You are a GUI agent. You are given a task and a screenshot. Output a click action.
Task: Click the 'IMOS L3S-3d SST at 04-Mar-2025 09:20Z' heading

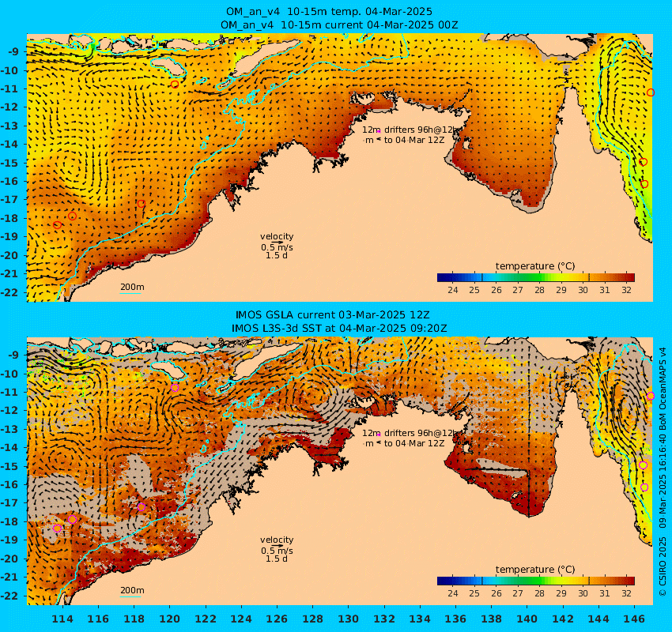point(339,329)
